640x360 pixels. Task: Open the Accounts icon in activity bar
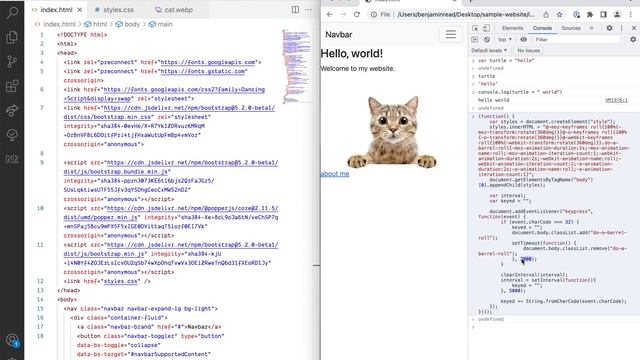[12, 340]
